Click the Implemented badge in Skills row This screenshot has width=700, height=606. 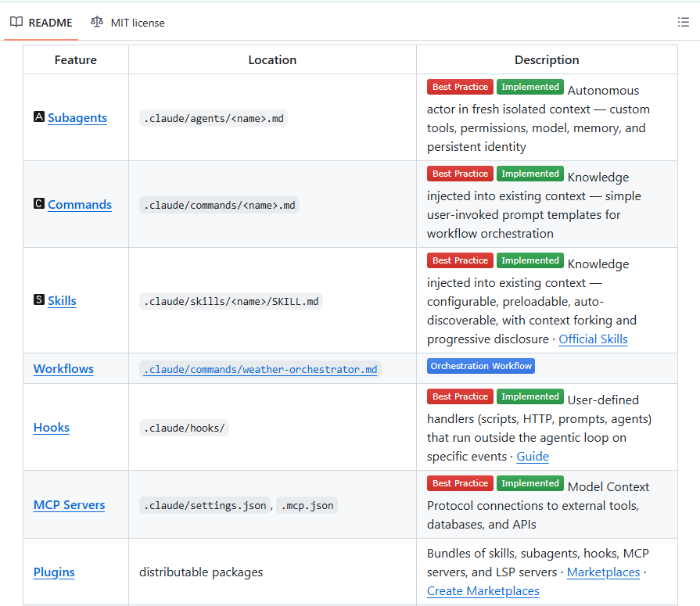530,260
